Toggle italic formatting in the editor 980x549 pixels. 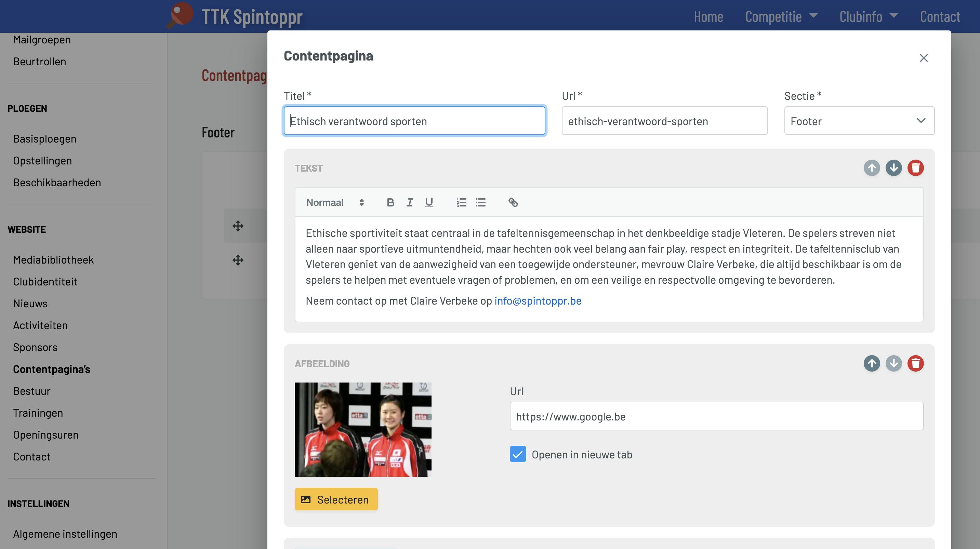[410, 202]
